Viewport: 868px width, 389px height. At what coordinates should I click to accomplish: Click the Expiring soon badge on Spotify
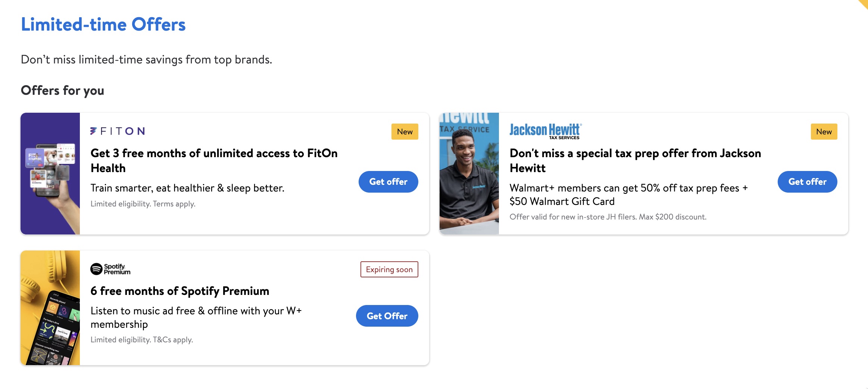click(x=389, y=270)
